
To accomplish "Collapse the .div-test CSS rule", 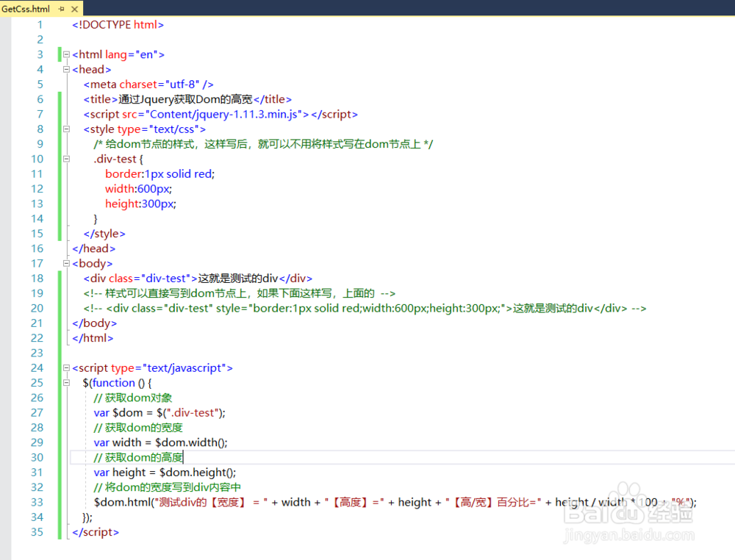I will coord(67,159).
